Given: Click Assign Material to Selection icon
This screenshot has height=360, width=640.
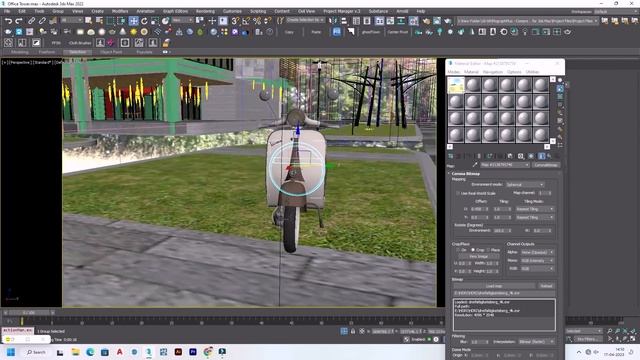Looking at the screenshot, I should pos(468,156).
